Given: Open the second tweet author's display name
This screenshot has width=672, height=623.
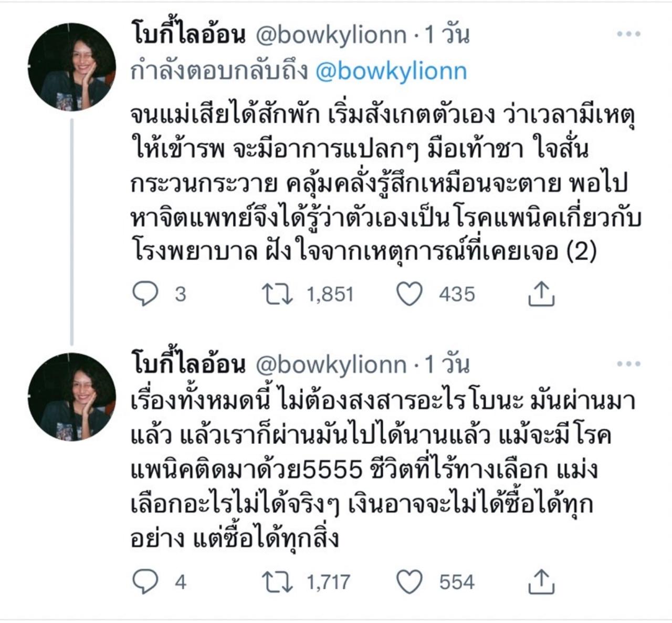Looking at the screenshot, I should (188, 365).
